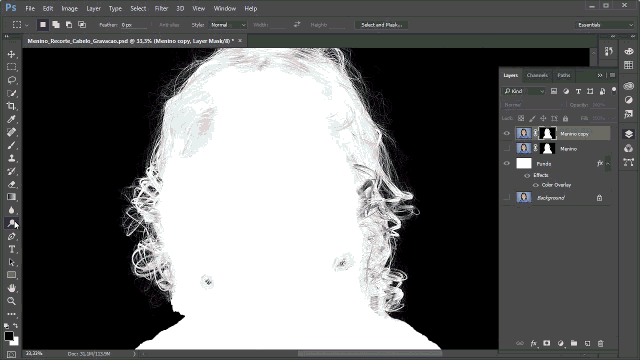Select the Blur tool
This screenshot has height=360, width=640.
point(11,210)
